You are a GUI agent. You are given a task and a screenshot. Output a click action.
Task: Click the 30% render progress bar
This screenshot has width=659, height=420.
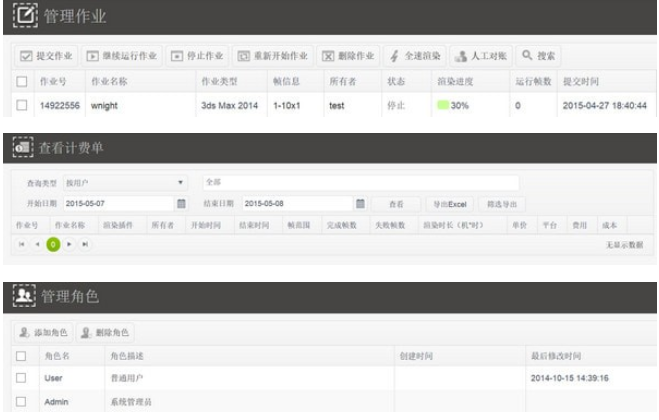(443, 105)
